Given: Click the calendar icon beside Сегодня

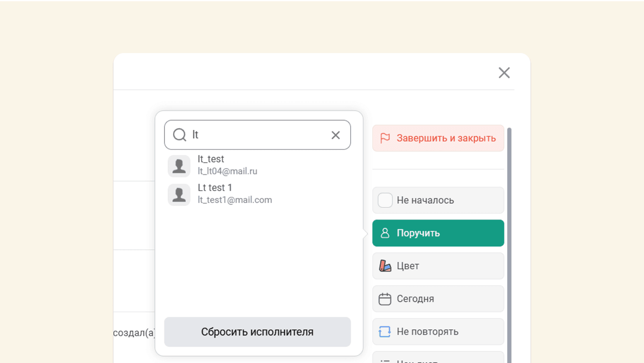Looking at the screenshot, I should tap(385, 299).
